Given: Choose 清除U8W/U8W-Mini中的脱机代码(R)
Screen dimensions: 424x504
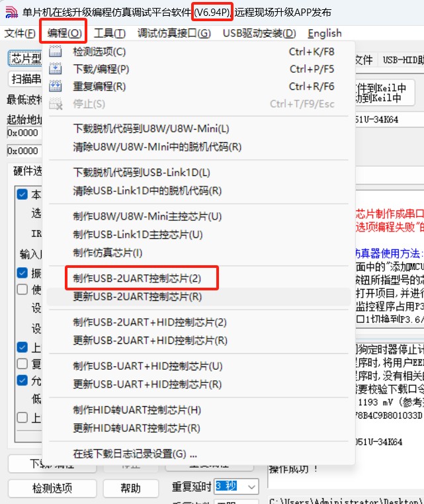Looking at the screenshot, I should tap(198, 147).
